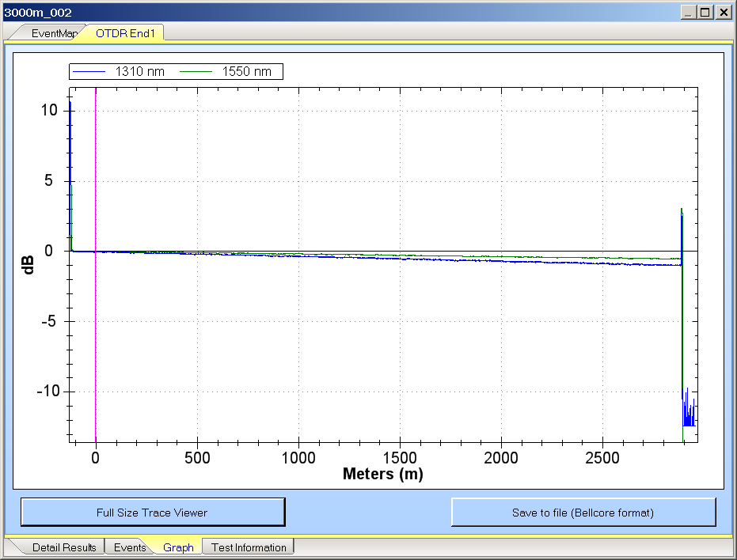The image size is (737, 560).
Task: Open the Test Information tab
Action: click(249, 547)
